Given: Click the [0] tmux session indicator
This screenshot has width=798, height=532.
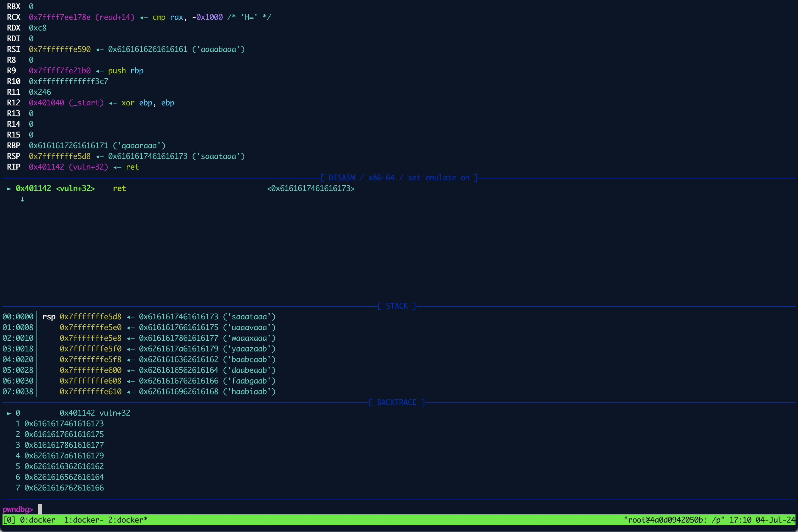Looking at the screenshot, I should tap(9, 520).
